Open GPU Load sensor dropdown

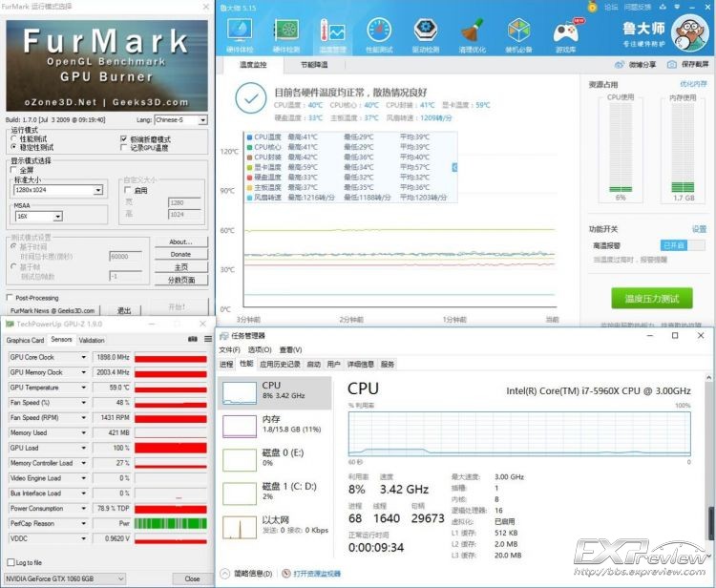84,448
